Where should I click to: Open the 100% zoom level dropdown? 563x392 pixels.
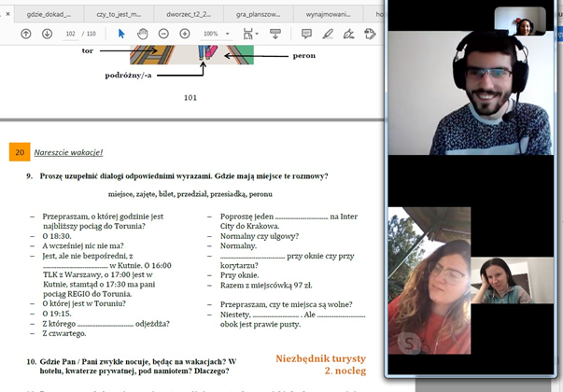click(215, 34)
